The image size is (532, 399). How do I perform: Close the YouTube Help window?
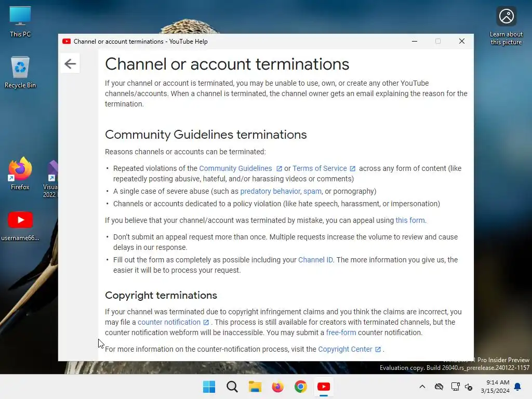tap(462, 42)
